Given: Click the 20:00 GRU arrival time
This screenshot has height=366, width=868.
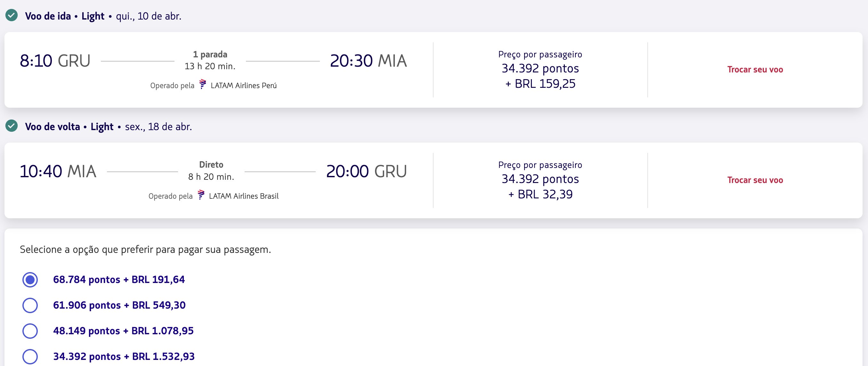Looking at the screenshot, I should tap(367, 171).
